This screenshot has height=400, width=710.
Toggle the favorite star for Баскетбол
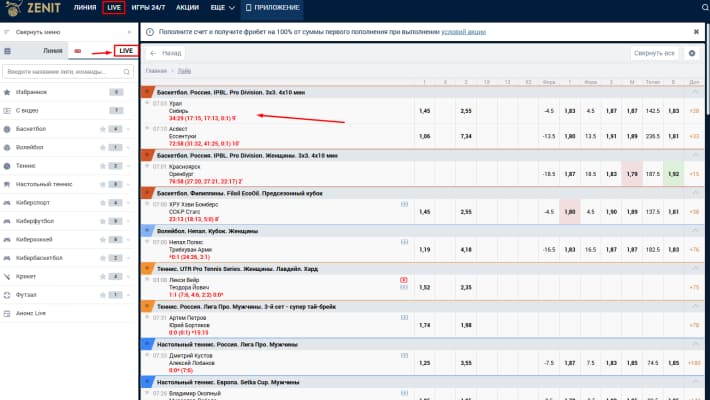pyautogui.click(x=103, y=129)
